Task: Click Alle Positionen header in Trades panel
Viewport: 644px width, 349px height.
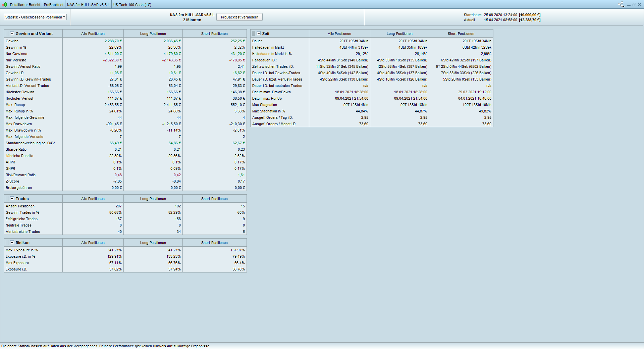Action: 93,199
